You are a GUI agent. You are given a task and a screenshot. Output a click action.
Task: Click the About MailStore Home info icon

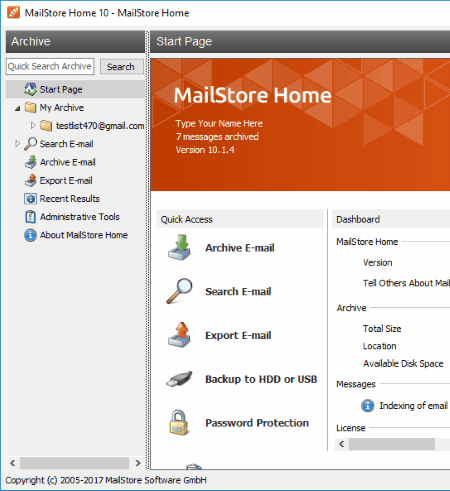click(x=30, y=235)
